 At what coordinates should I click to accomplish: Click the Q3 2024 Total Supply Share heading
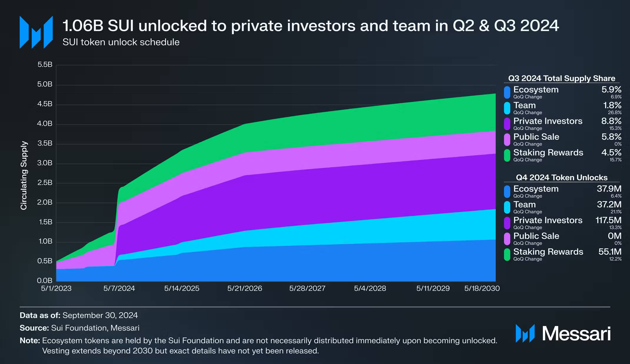(562, 78)
